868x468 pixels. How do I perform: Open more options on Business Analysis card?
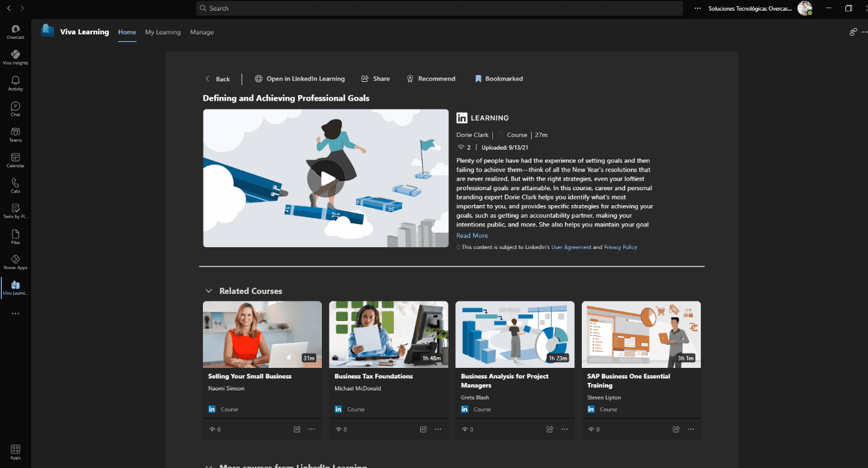[x=564, y=429]
